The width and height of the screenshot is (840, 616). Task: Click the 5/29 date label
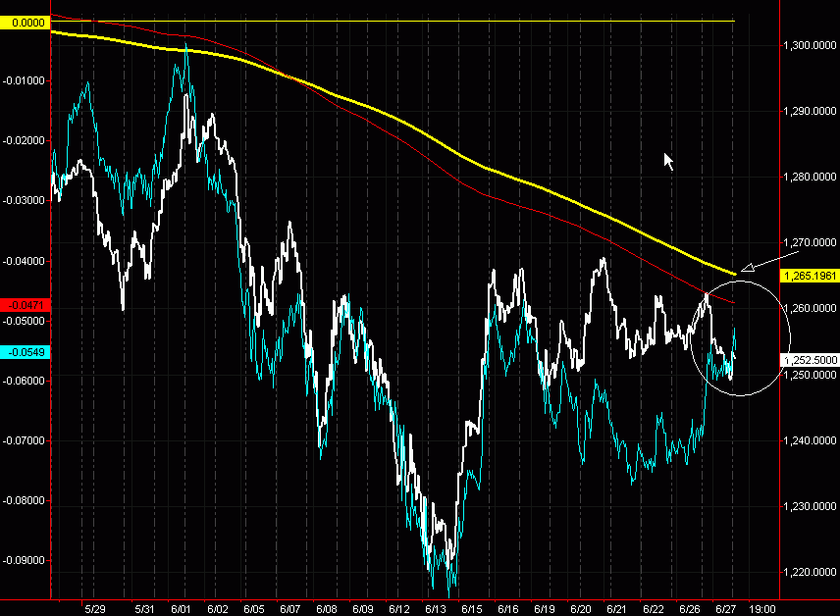click(x=95, y=609)
